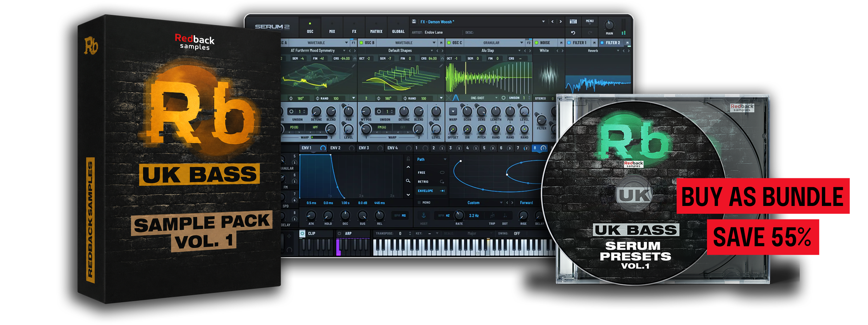Toggle NOISE oscillator enable switch
868x325 pixels.
click(x=536, y=43)
